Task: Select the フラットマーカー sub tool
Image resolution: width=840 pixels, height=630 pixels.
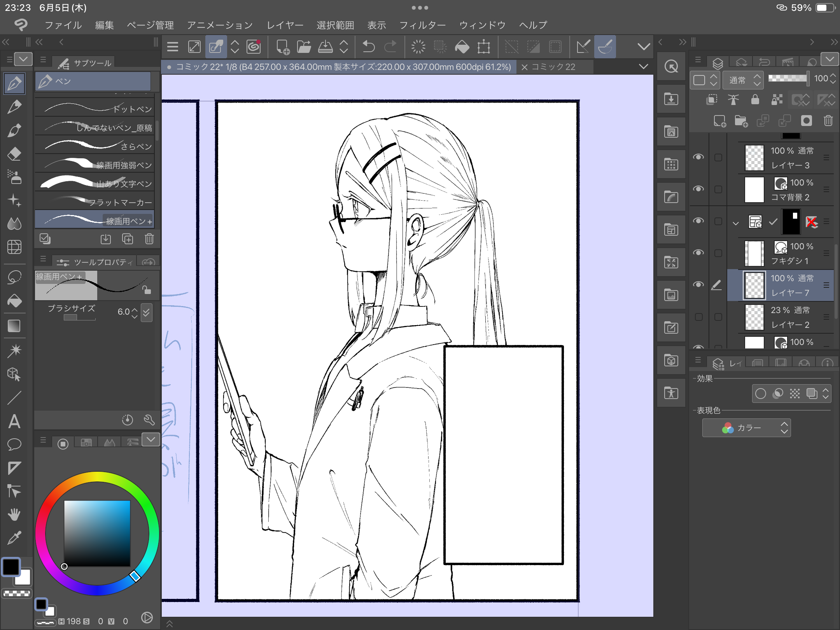Action: coord(94,202)
